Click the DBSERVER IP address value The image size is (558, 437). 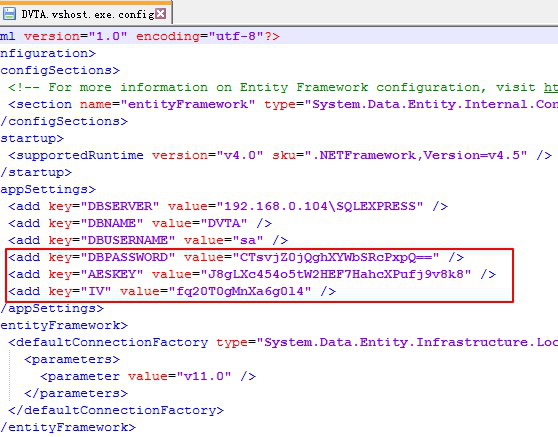coord(320,206)
